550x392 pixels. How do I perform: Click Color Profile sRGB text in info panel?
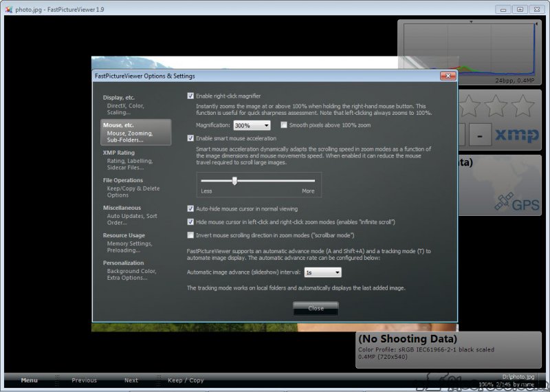click(426, 349)
